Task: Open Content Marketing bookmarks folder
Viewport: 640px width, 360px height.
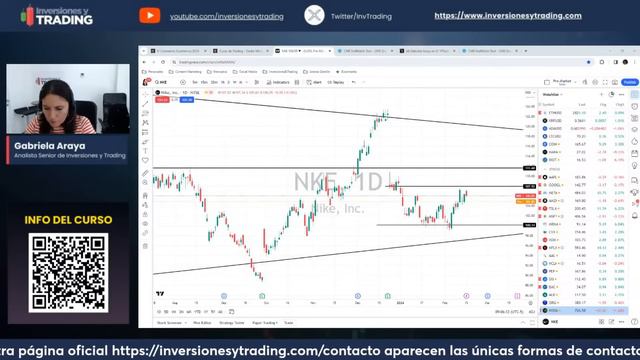Action: pyautogui.click(x=185, y=72)
